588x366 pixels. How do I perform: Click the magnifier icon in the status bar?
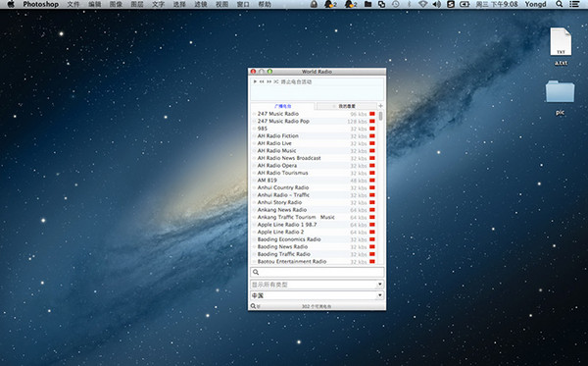254,306
